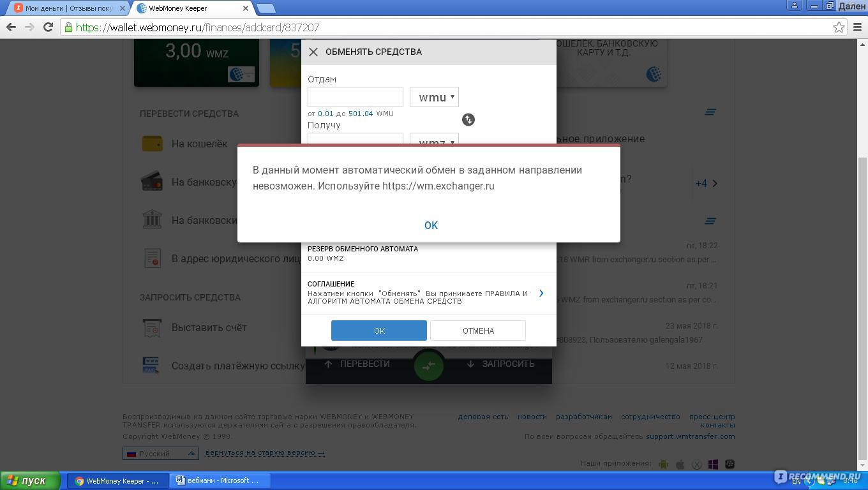Image resolution: width=868 pixels, height=490 pixels.
Task: Switch to WebMoney Keeper taskbar item
Action: pos(118,480)
